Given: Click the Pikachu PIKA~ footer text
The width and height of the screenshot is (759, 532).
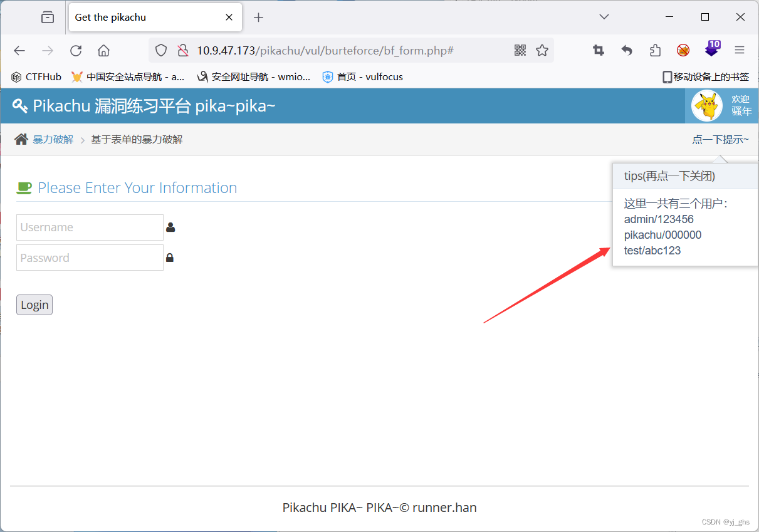Looking at the screenshot, I should click(379, 508).
